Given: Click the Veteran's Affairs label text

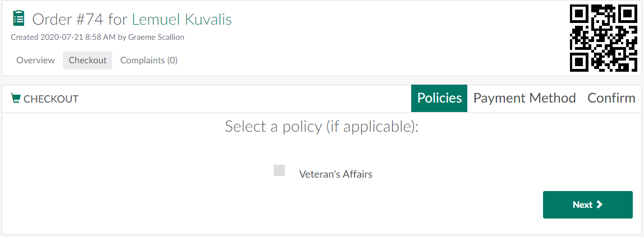Looking at the screenshot, I should coord(335,174).
